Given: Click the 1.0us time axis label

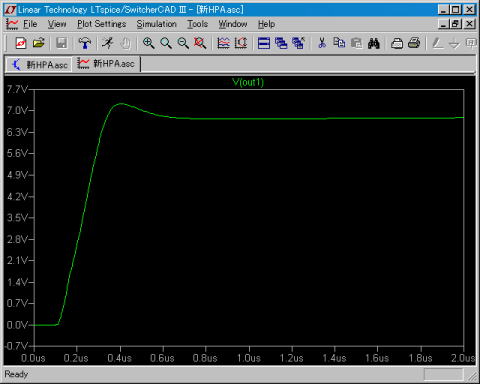Looking at the screenshot, I should tap(249, 358).
